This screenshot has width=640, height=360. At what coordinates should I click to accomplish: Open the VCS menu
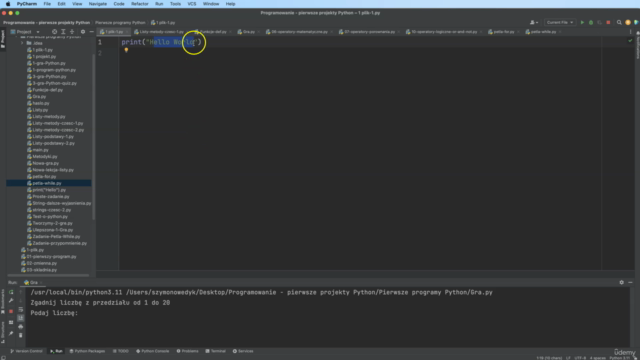click(x=191, y=4)
